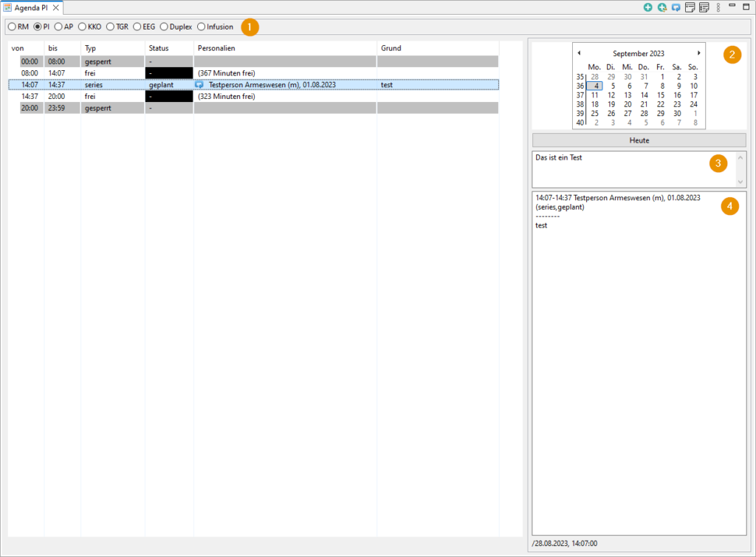Click the series icon beside Testperson Armeswesen
Viewport: 756px width, 557px height.
[x=199, y=85]
